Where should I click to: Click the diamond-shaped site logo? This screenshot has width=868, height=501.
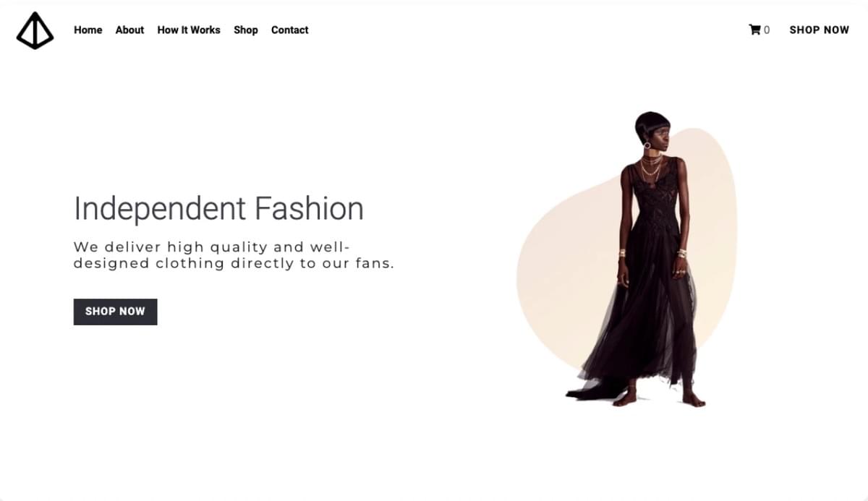point(35,30)
